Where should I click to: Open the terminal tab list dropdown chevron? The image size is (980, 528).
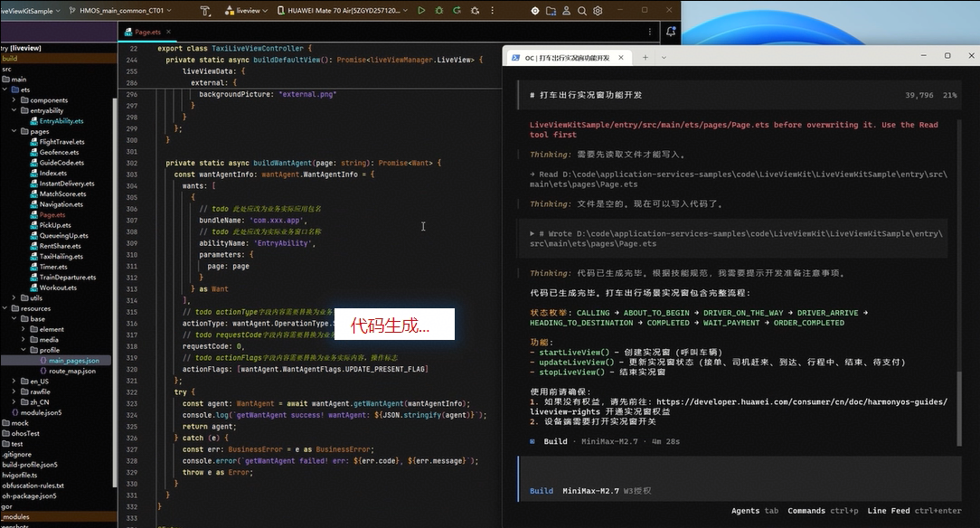click(664, 58)
